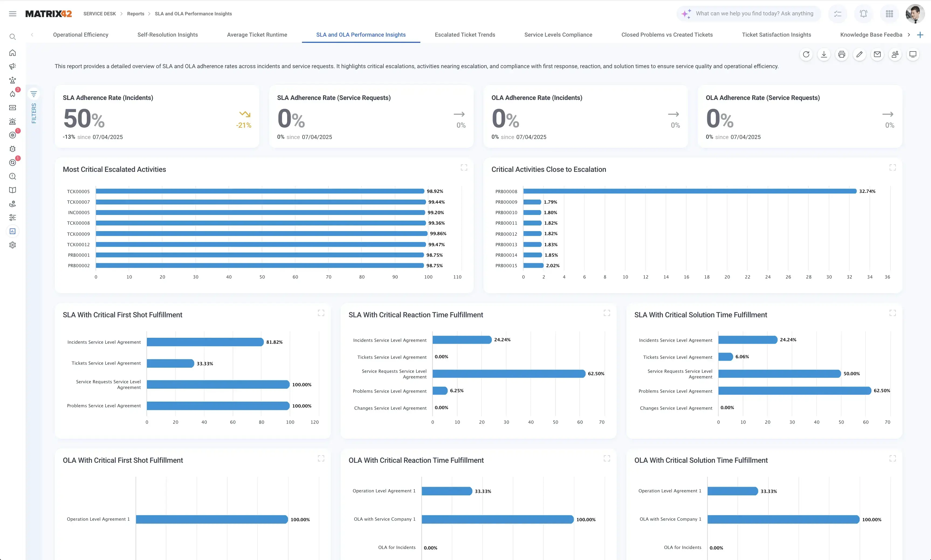Open Home from the left sidebar
This screenshot has width=931, height=560.
12,53
